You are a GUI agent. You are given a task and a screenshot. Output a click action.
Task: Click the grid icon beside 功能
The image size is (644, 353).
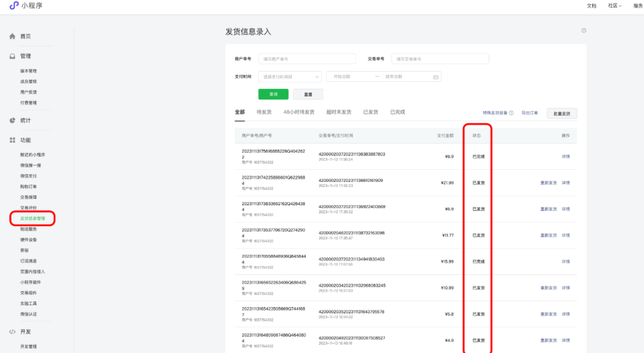point(12,140)
